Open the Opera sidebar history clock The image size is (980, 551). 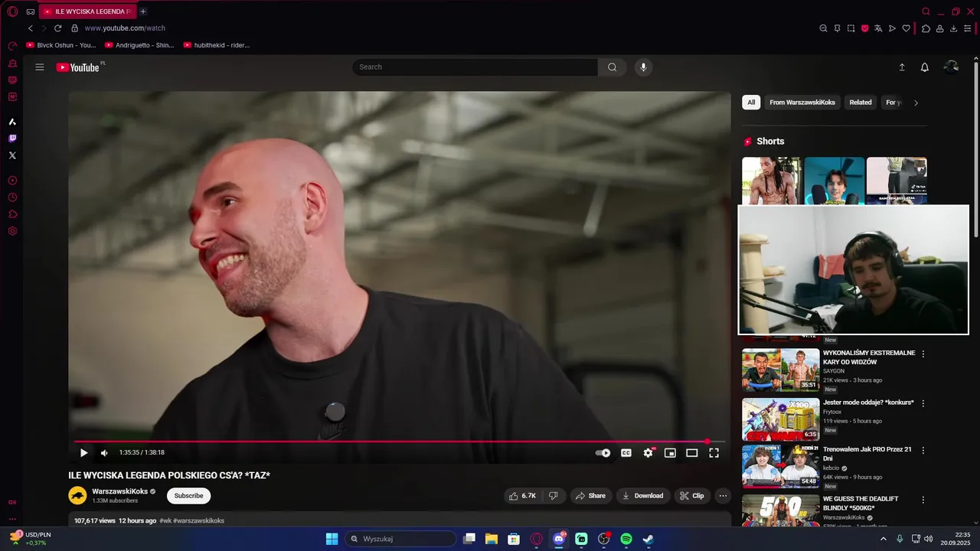coord(12,197)
